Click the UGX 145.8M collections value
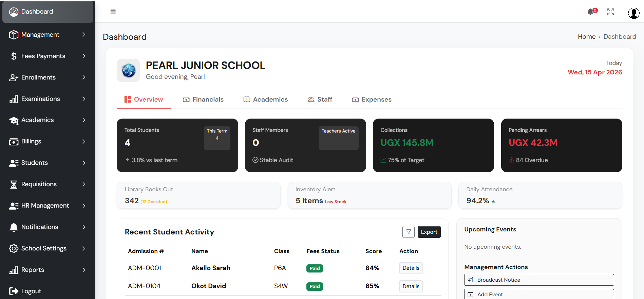This screenshot has height=299, width=644. [x=407, y=143]
